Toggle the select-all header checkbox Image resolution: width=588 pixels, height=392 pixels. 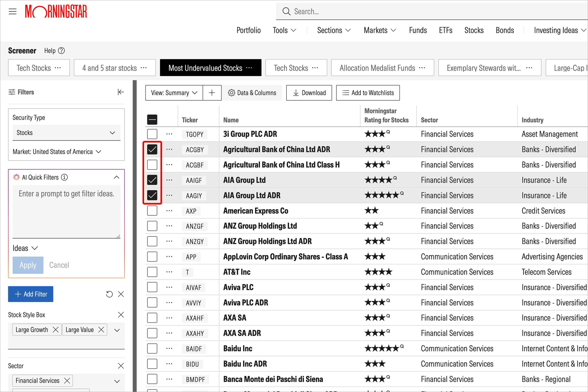[152, 120]
